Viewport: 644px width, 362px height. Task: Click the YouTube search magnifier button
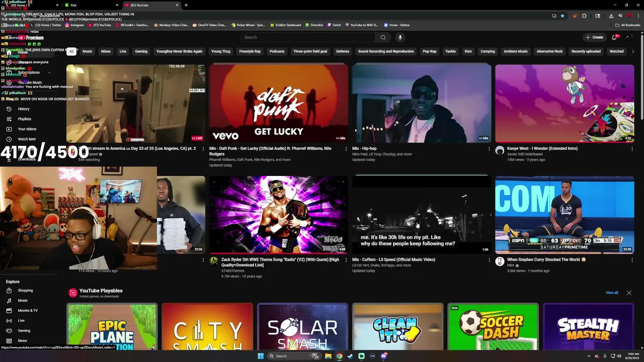pos(383,37)
